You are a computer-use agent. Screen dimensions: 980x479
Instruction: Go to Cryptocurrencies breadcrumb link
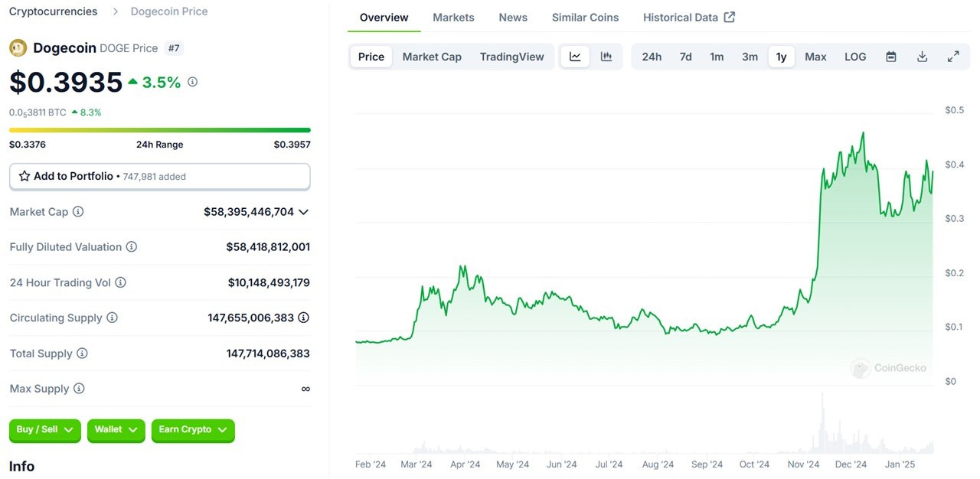pyautogui.click(x=54, y=11)
